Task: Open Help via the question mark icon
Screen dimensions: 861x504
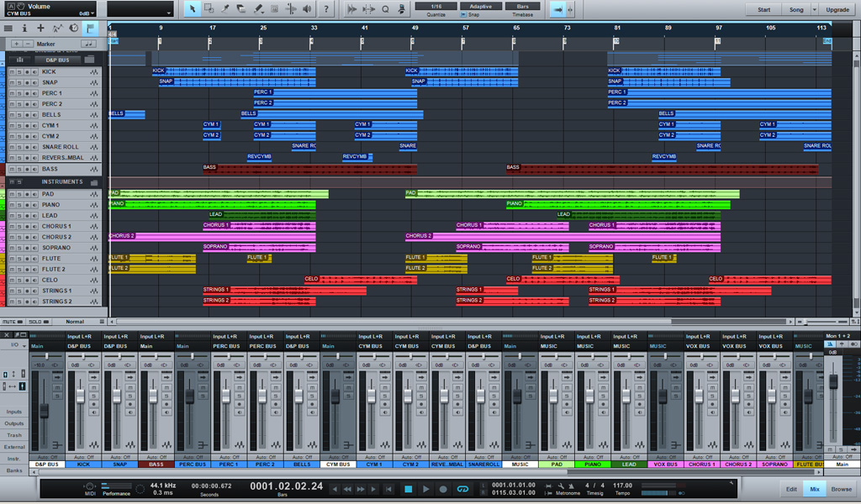Action: point(327,9)
